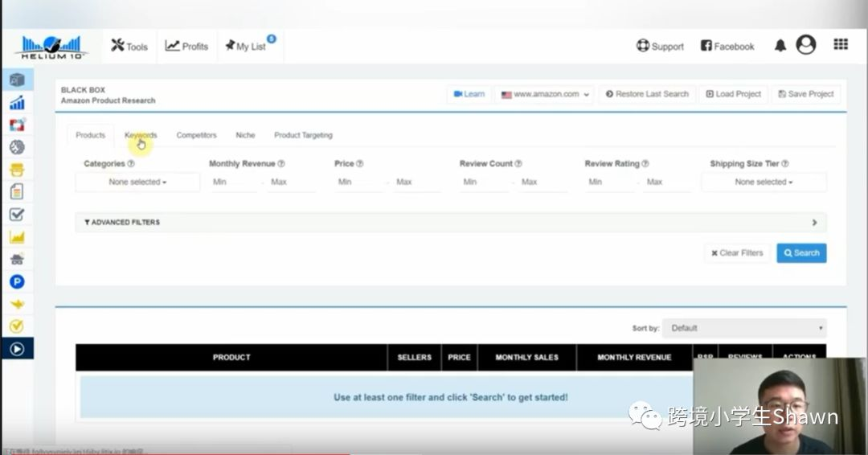Focus the Review Count Min field

pyautogui.click(x=484, y=182)
